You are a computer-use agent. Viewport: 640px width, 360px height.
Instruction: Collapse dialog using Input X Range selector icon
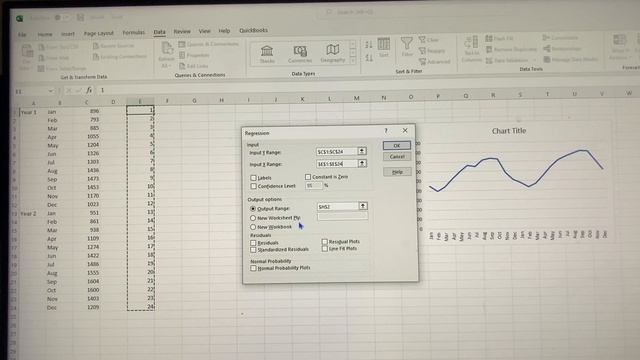pos(362,164)
